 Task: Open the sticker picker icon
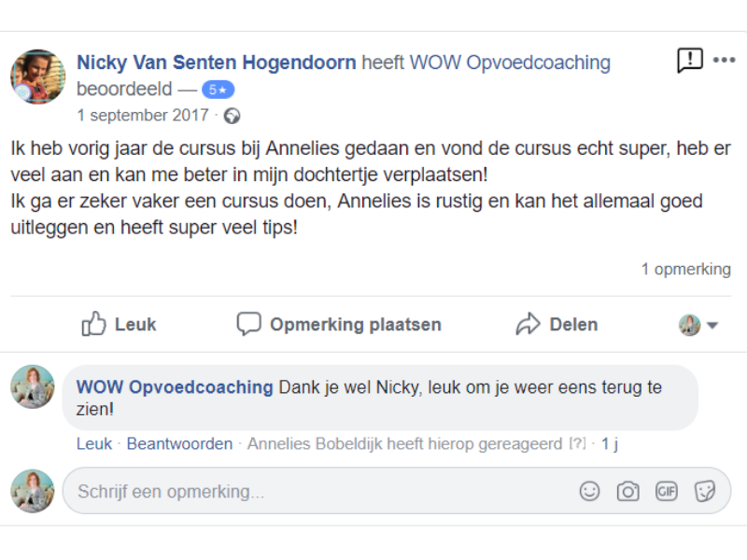(x=705, y=491)
